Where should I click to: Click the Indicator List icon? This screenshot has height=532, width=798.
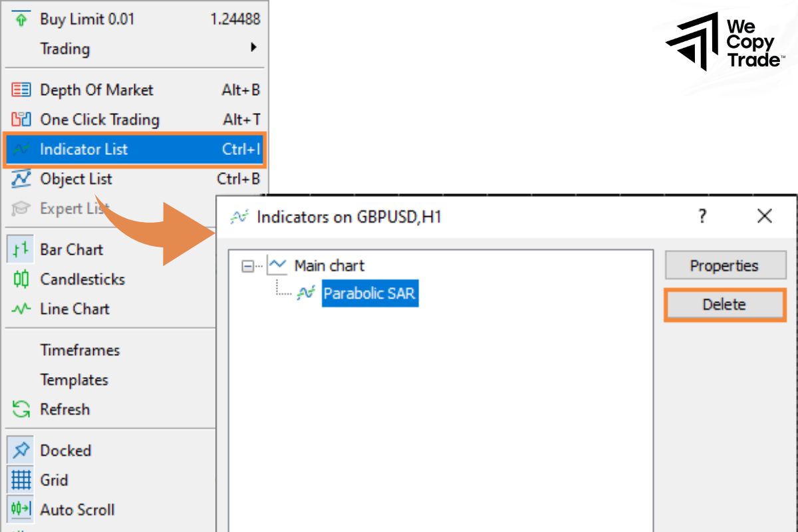click(20, 149)
